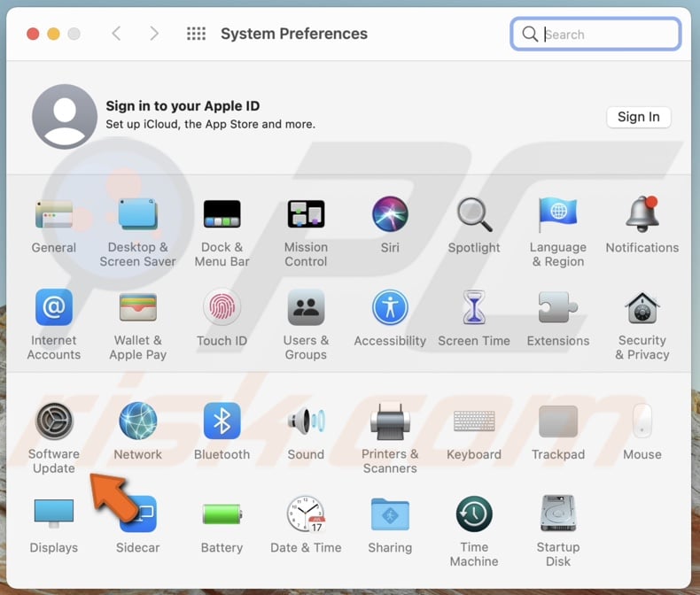This screenshot has width=700, height=595.
Task: Minimize the System Preferences window
Action: tap(53, 34)
